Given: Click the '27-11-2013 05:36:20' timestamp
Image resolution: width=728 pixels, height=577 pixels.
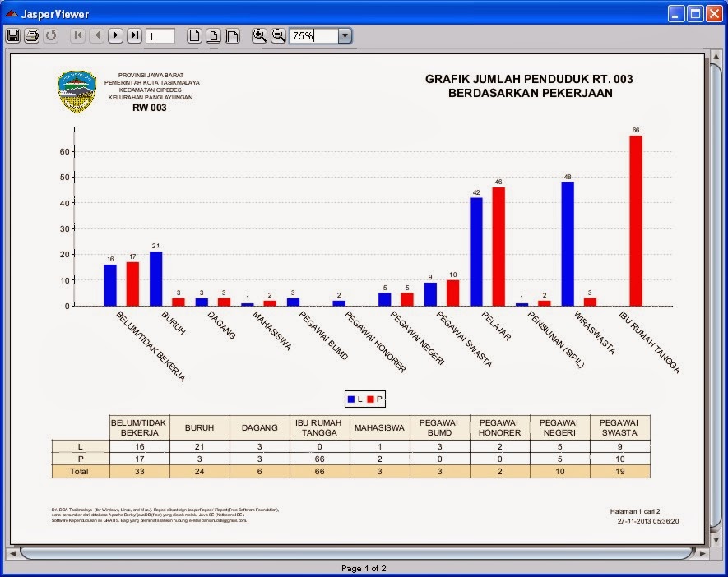Looking at the screenshot, I should 648,521.
